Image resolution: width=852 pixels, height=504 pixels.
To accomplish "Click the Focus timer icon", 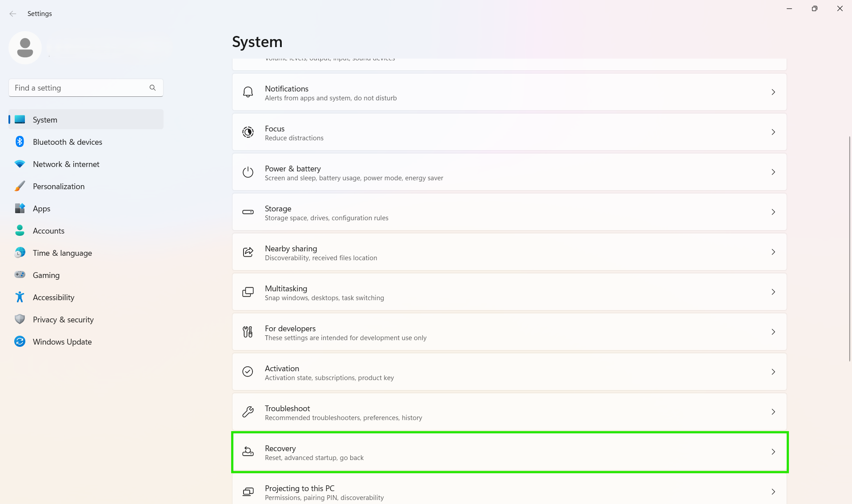I will tap(248, 132).
